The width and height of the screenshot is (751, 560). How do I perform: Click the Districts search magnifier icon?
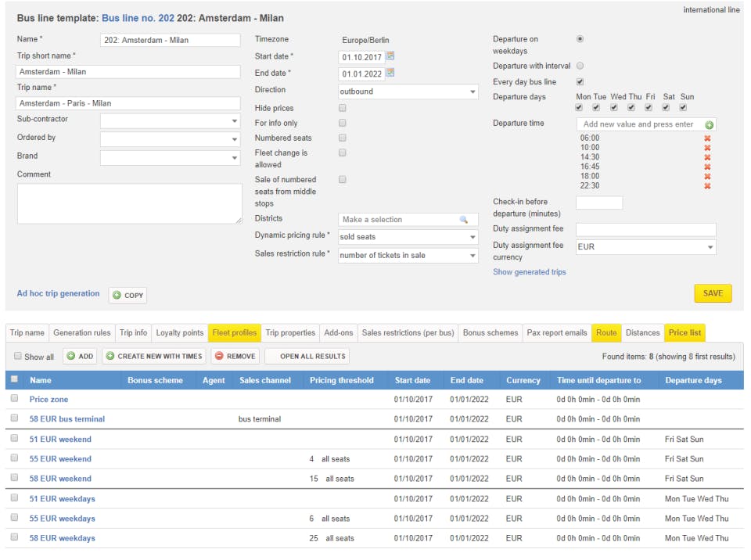point(464,220)
